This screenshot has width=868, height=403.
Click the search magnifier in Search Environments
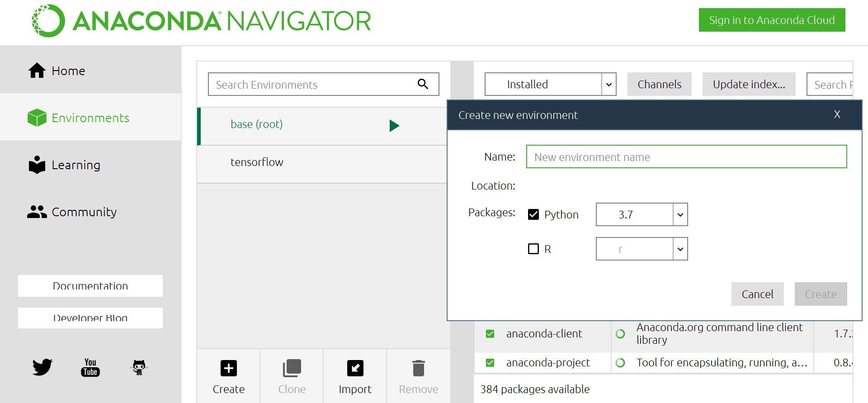[423, 84]
